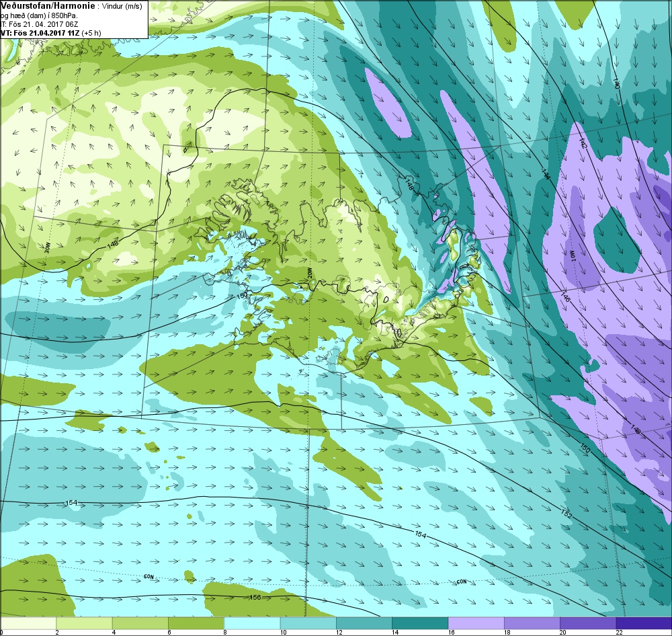Image resolution: width=672 pixels, height=636 pixels.
Task: Select the 20–22 m/s violet legend swatch
Action: tap(588, 623)
